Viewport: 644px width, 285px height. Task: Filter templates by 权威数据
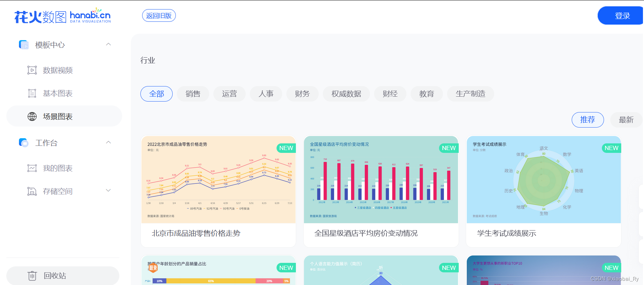point(346,94)
